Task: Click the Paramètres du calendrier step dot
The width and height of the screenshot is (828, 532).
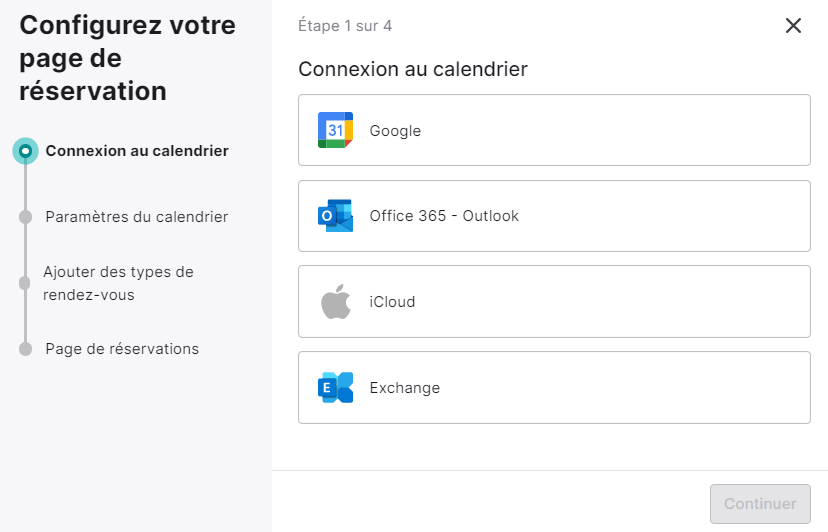Action: pos(25,217)
